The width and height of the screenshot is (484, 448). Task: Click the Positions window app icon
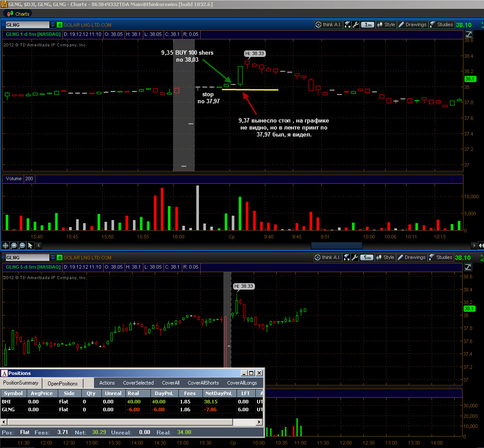pos(4,373)
